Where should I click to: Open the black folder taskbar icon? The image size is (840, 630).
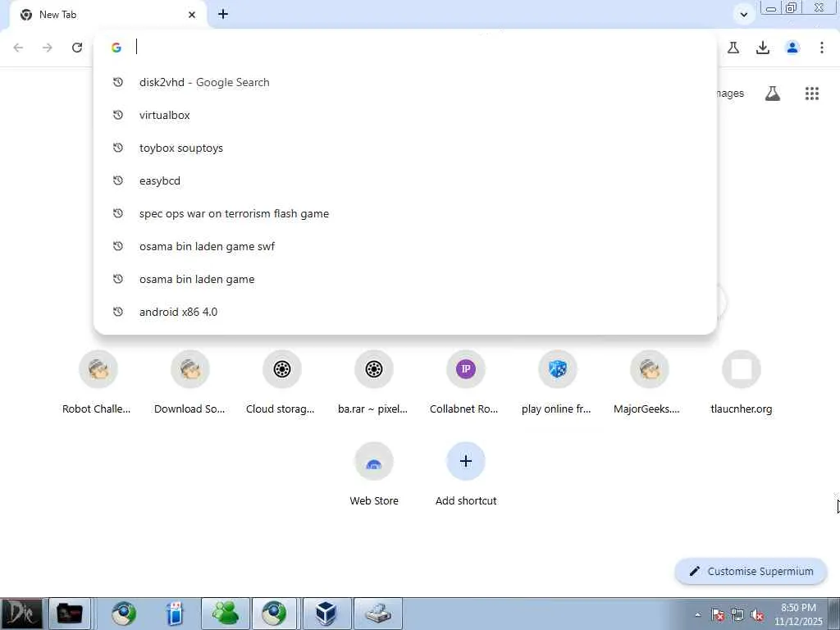pyautogui.click(x=69, y=614)
